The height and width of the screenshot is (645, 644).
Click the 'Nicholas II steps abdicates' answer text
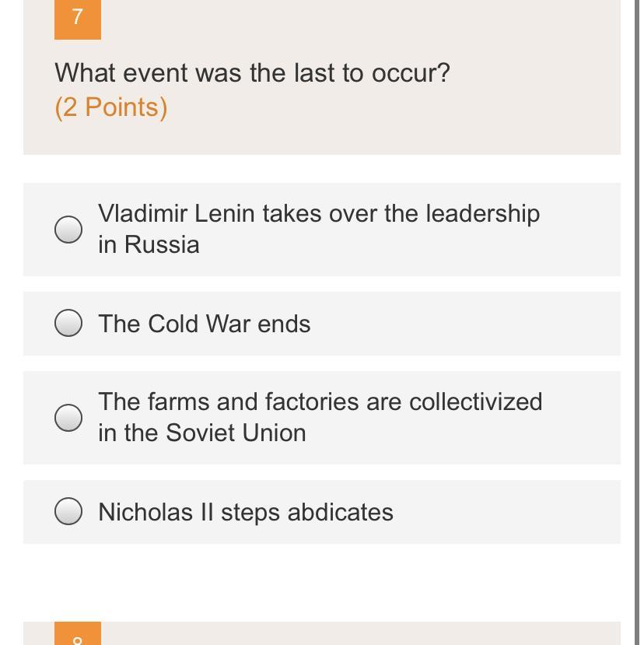(246, 512)
